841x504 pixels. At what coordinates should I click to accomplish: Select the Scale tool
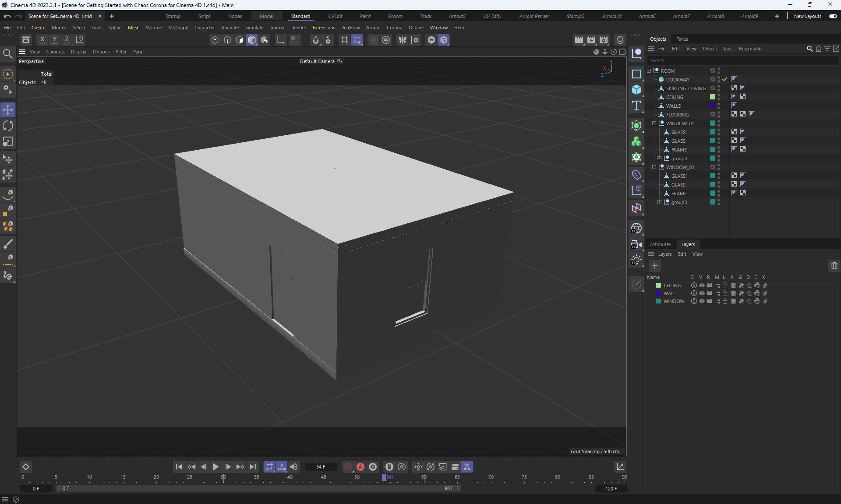click(x=8, y=142)
